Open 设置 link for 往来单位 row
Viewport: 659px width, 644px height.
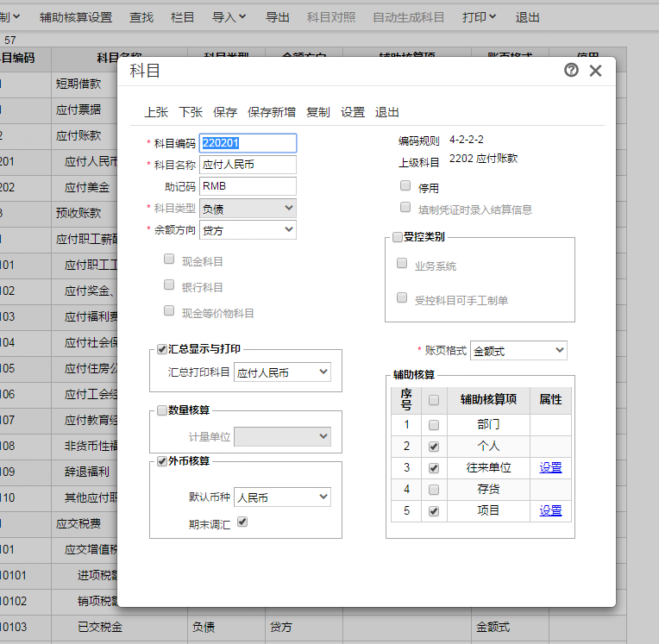point(550,467)
